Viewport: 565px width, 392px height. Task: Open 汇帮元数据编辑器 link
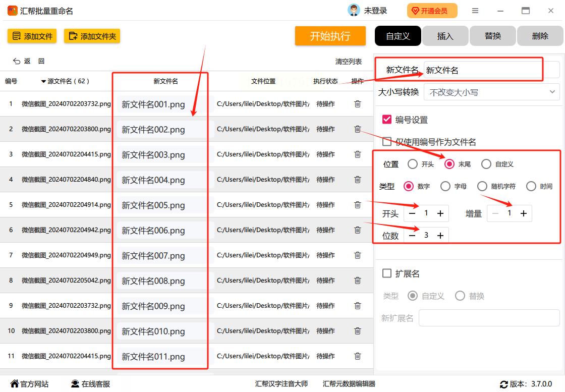tap(349, 384)
